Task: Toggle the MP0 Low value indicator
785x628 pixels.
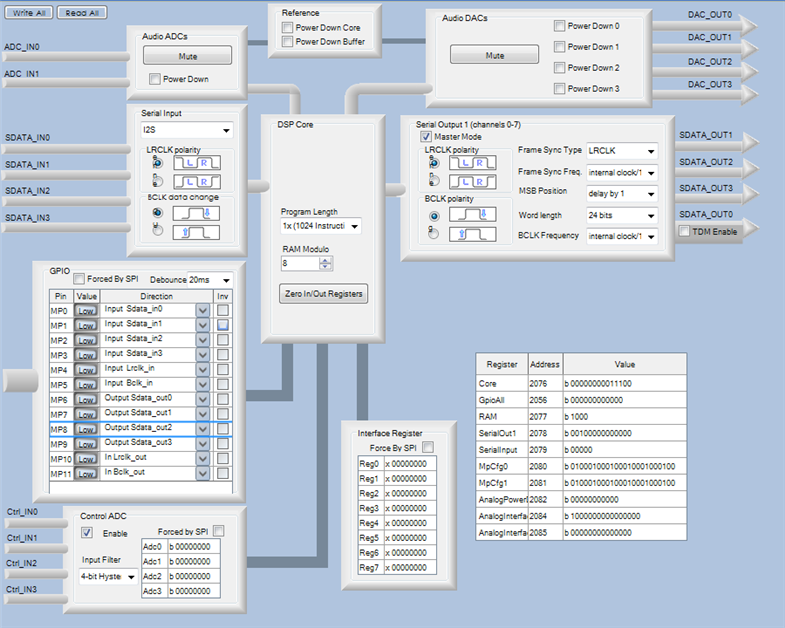Action: (x=86, y=310)
